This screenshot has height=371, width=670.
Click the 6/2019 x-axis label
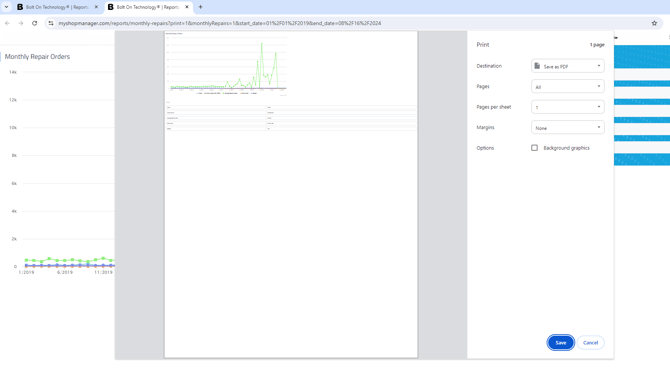pyautogui.click(x=65, y=272)
